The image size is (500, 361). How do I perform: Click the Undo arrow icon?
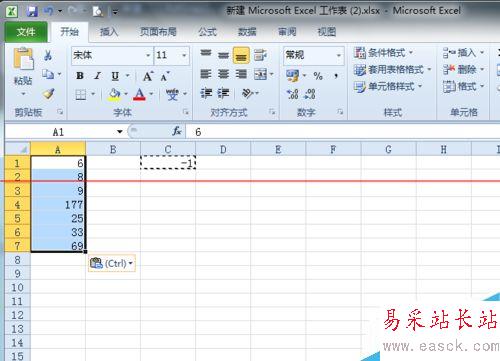pyautogui.click(x=49, y=11)
